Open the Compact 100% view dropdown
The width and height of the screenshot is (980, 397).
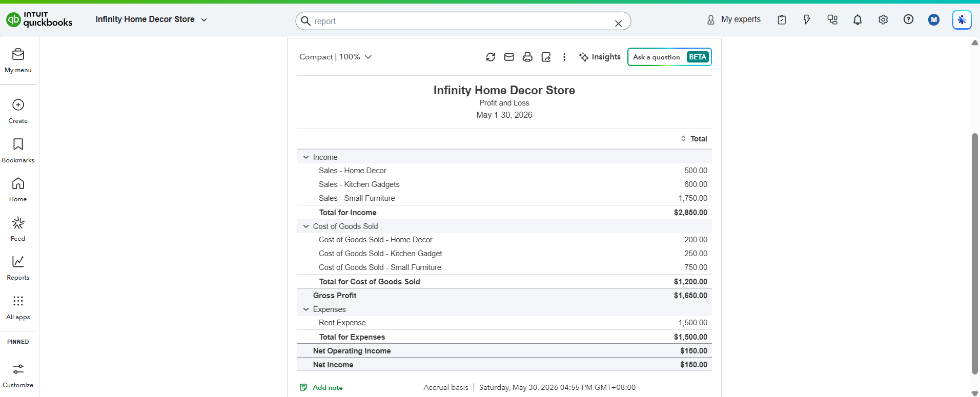(x=335, y=57)
